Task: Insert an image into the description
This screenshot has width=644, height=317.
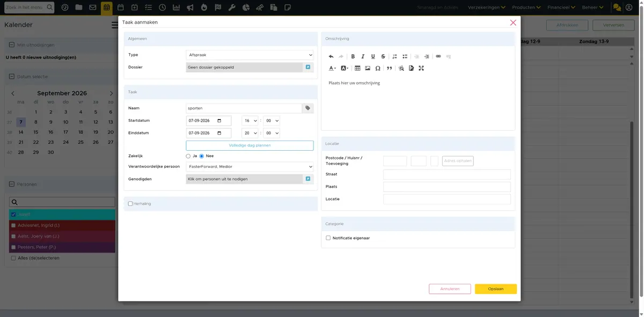Action: pos(368,68)
